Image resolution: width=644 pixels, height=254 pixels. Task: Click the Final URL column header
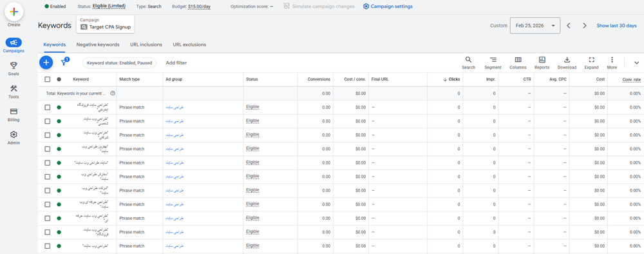[x=379, y=79]
